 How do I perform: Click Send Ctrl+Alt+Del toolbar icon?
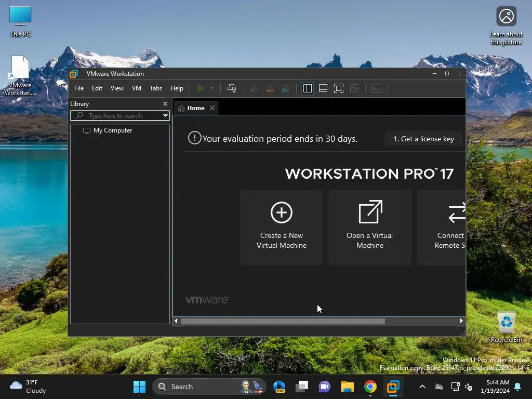(232, 88)
